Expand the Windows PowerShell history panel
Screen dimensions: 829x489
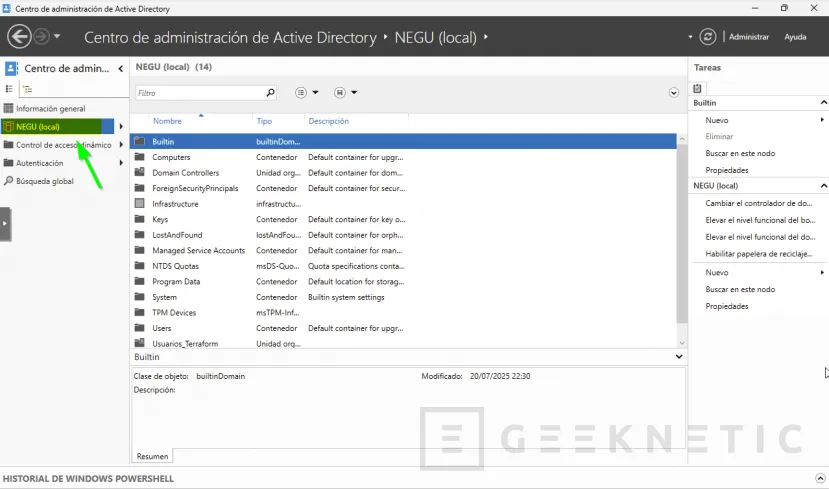pyautogui.click(x=820, y=478)
